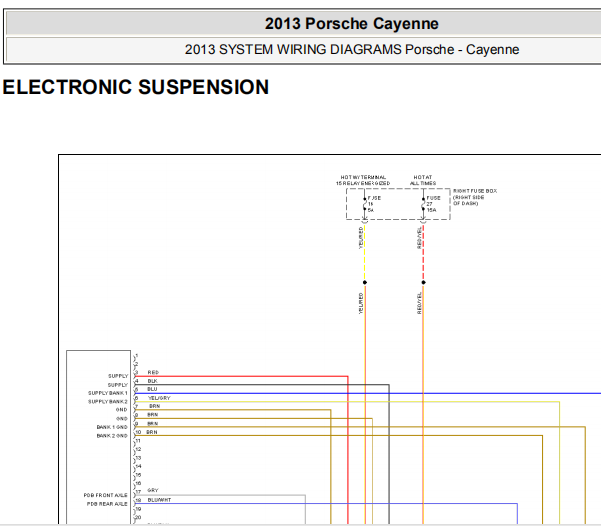Screen dimensions: 601x526
Task: Click connector pin number 20
Action: (x=138, y=518)
